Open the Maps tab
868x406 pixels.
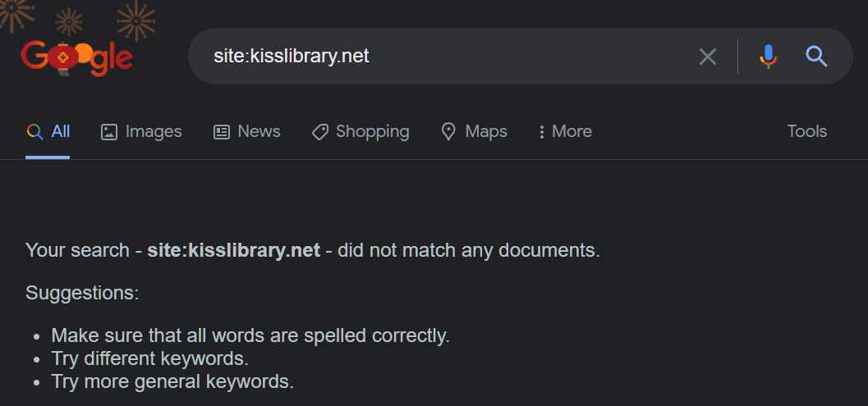point(474,132)
